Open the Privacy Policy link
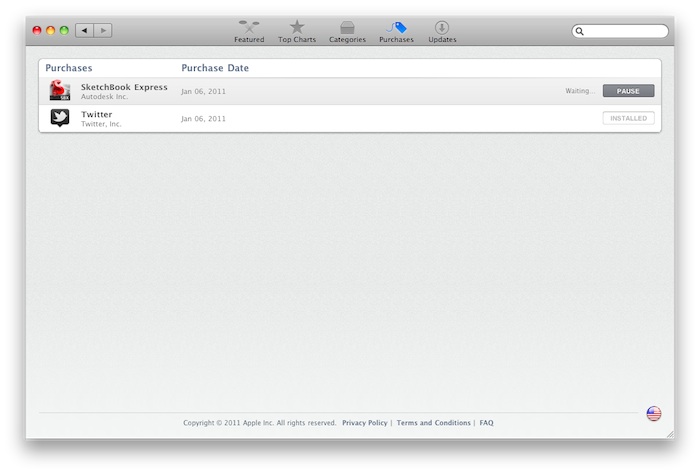 tap(365, 423)
